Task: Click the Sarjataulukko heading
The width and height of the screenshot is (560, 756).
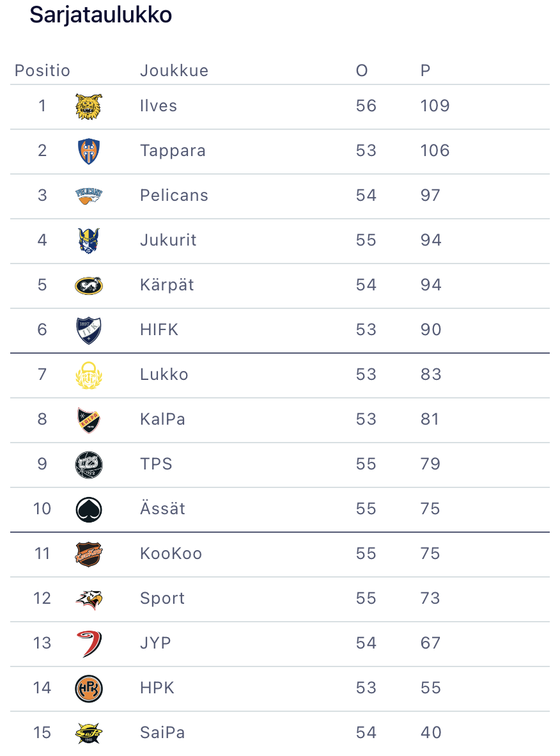Action: (x=101, y=15)
